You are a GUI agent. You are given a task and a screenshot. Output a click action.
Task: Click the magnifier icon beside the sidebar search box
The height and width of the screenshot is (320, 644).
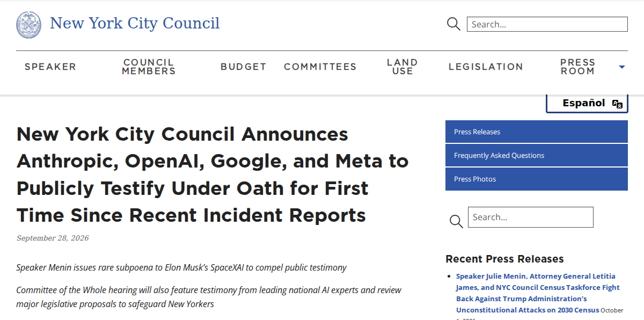tap(456, 221)
